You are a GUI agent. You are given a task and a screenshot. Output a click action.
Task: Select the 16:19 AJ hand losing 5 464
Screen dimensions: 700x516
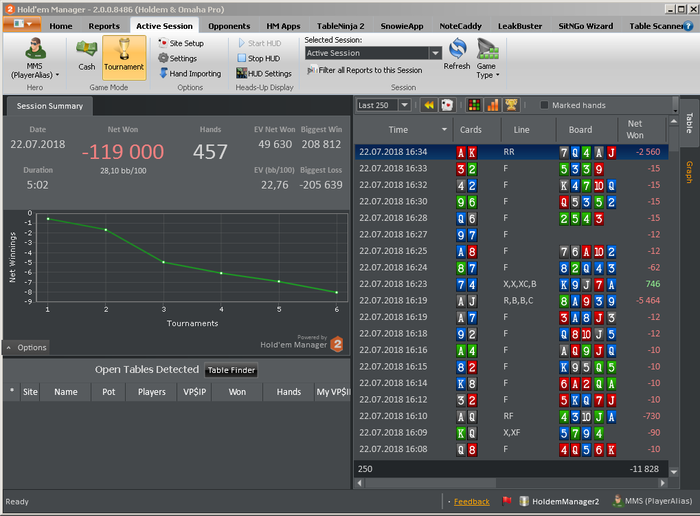click(512, 301)
